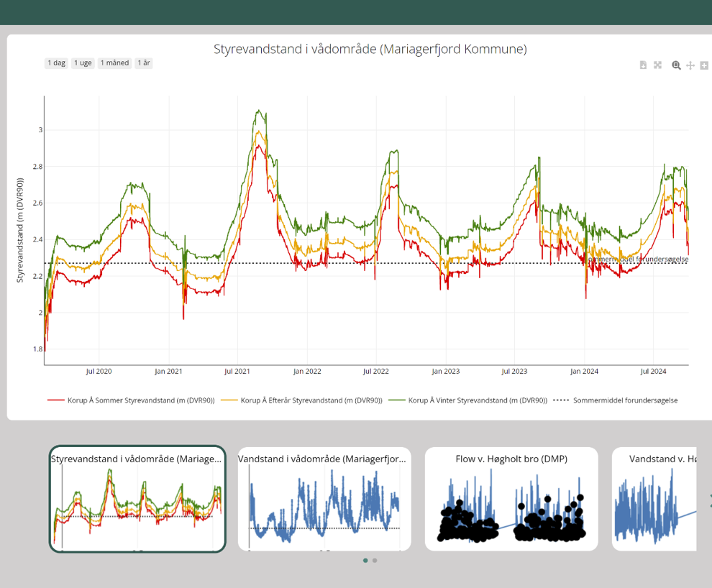Select the zoom magnifier tool

pos(676,65)
